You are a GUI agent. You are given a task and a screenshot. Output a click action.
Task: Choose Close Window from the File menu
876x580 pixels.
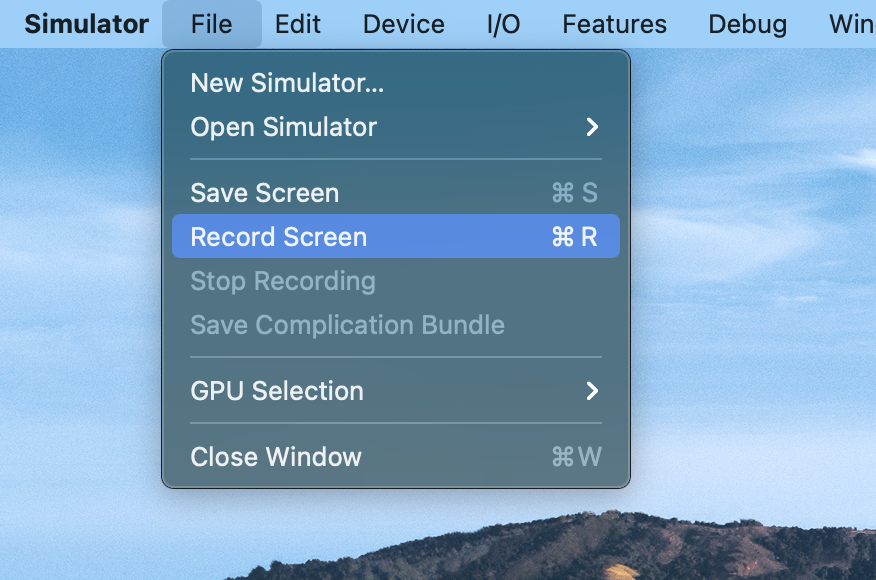pos(276,457)
